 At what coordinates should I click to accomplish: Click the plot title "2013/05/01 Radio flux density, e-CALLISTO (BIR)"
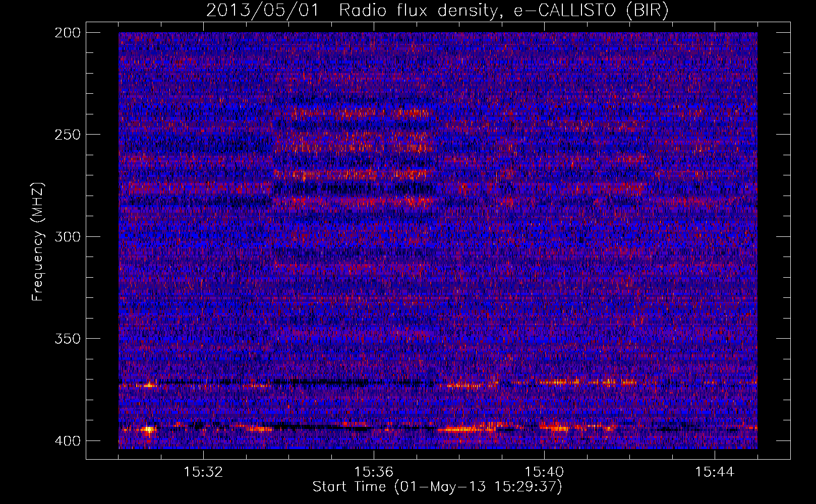point(437,10)
